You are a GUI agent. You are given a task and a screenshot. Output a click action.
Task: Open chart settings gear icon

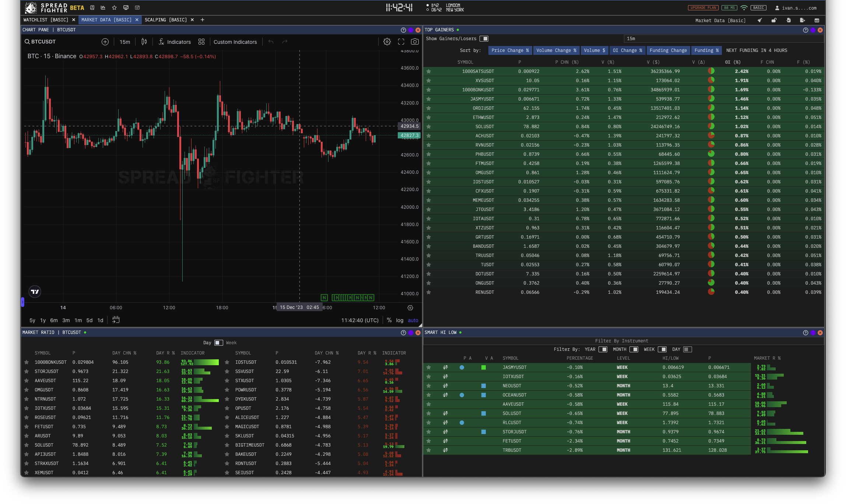pos(387,42)
